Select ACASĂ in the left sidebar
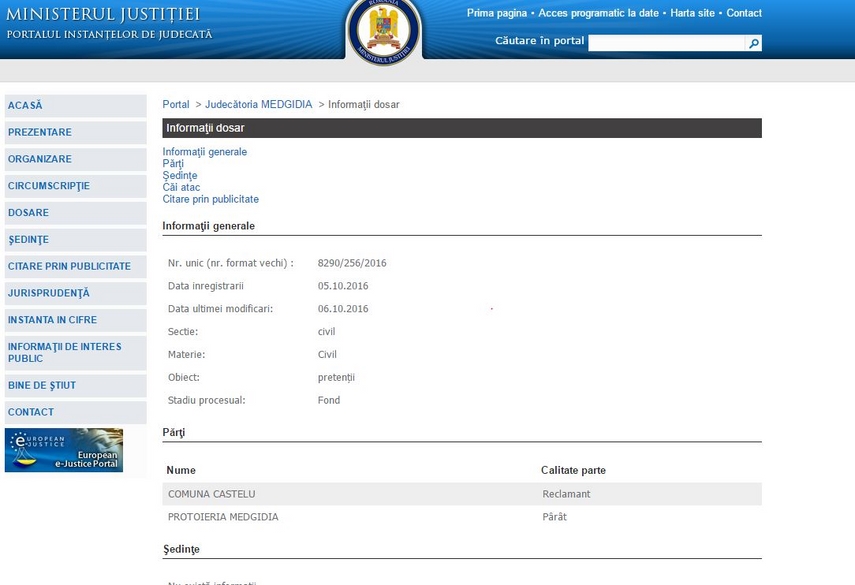Viewport: 855px width, 585px height. [x=25, y=105]
